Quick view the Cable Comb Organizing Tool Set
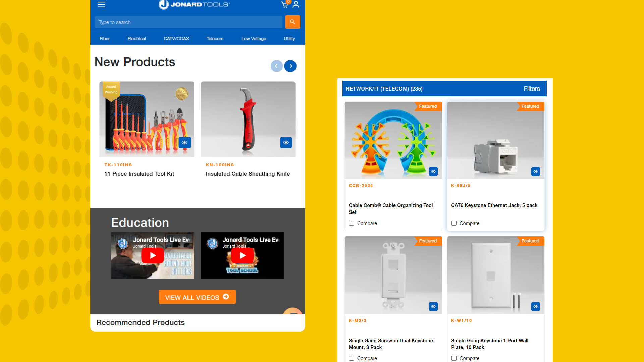644x362 pixels. [433, 172]
